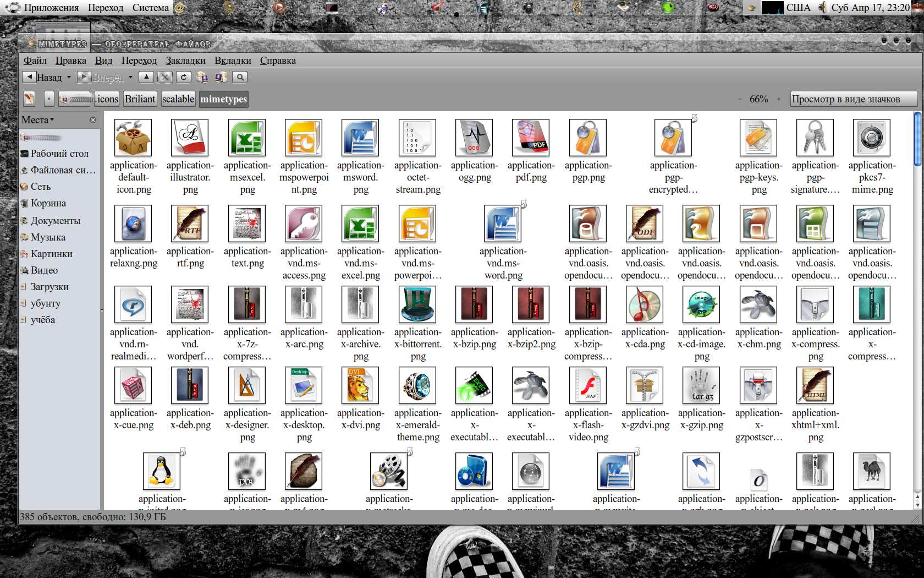Open the Search magnifier tool

coord(240,77)
